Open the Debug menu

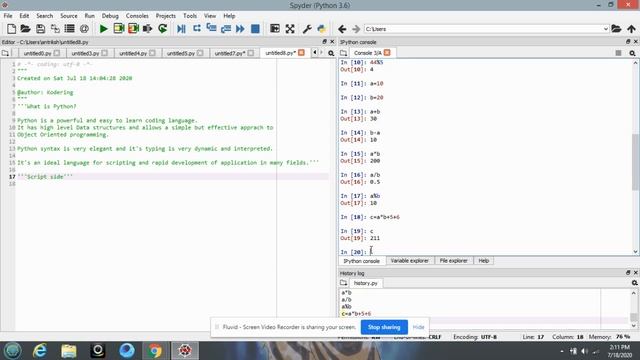click(110, 16)
